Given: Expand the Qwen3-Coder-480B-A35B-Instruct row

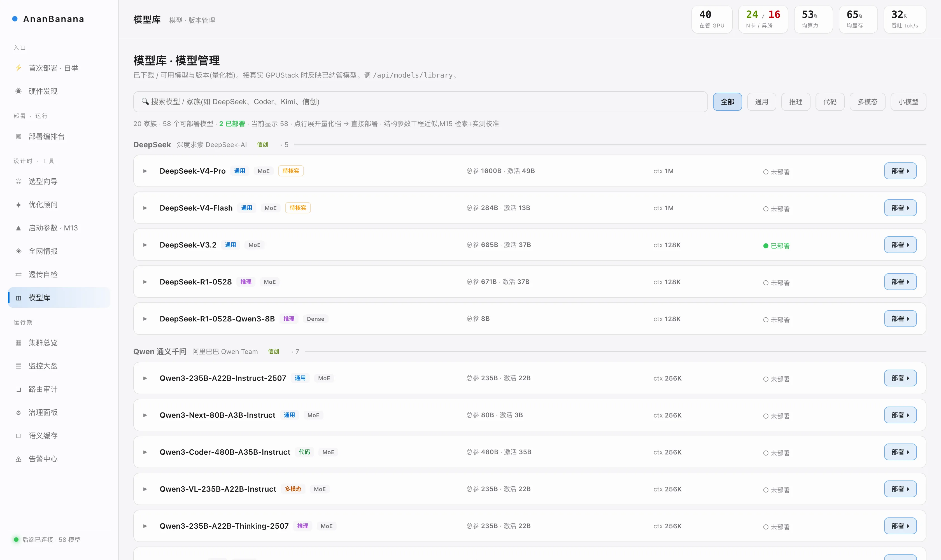Looking at the screenshot, I should pos(145,452).
